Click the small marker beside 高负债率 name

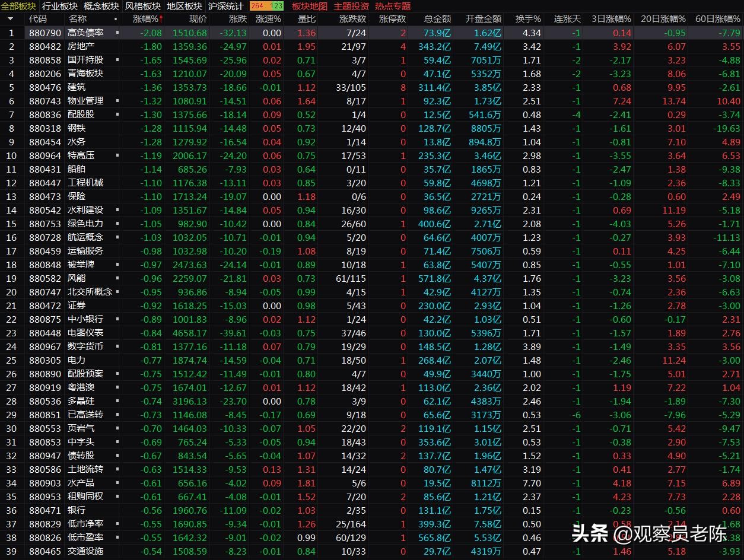[x=117, y=33]
